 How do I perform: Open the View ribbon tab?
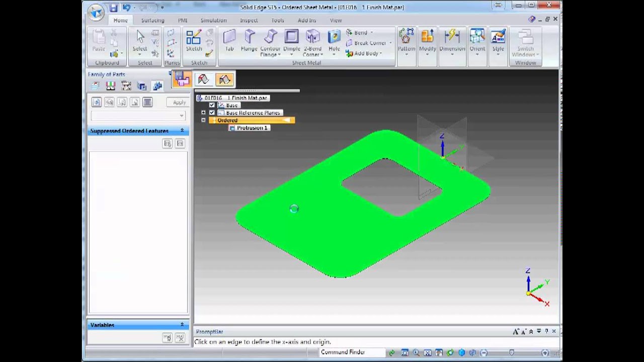pos(336,20)
